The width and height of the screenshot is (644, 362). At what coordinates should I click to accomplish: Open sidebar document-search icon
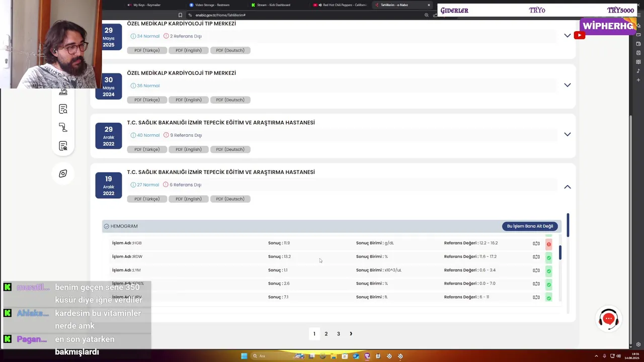[x=63, y=109]
